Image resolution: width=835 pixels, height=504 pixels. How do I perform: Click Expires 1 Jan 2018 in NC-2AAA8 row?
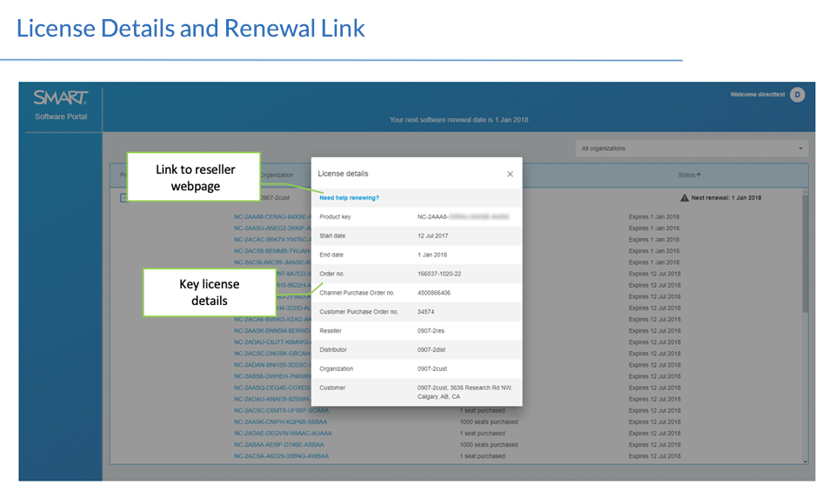pos(653,217)
